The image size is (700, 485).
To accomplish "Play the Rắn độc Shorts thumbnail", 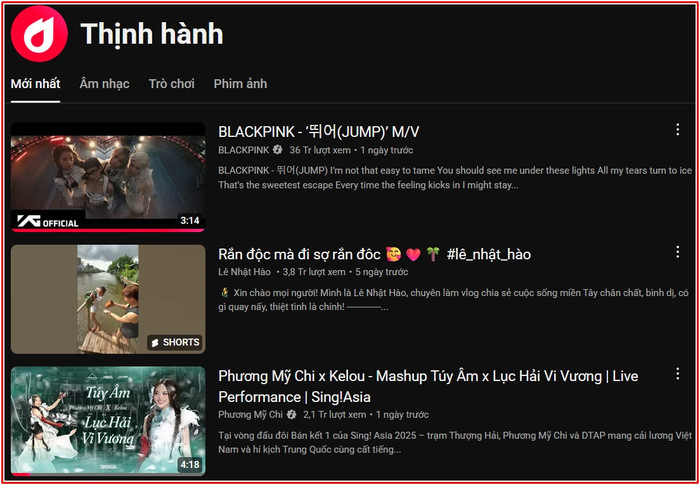I will click(x=108, y=299).
